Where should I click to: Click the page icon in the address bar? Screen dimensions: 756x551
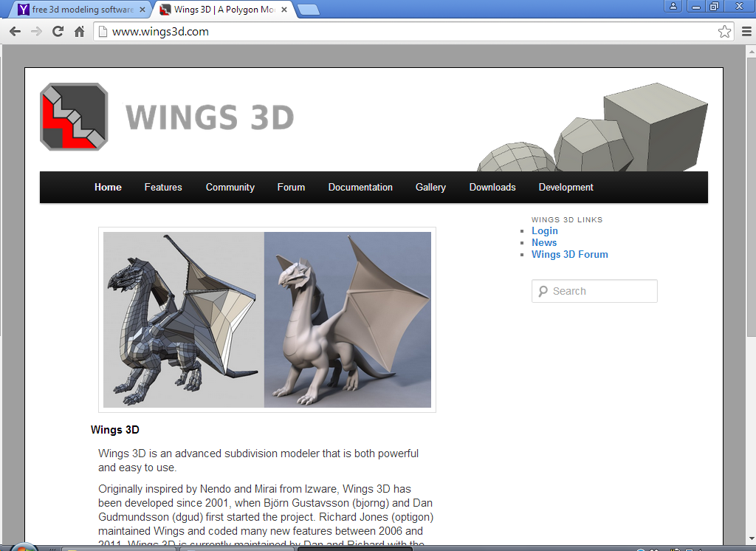(102, 32)
